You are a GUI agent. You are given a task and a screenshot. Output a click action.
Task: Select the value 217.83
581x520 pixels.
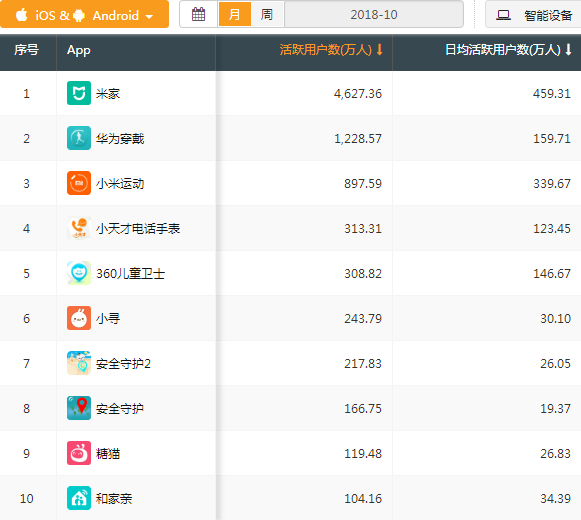(x=363, y=364)
